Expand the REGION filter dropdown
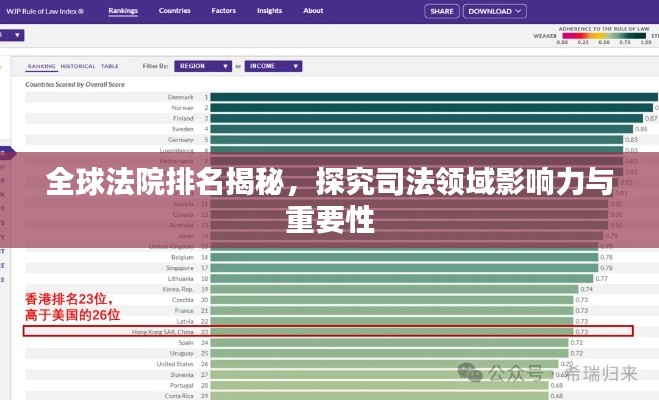 point(203,66)
